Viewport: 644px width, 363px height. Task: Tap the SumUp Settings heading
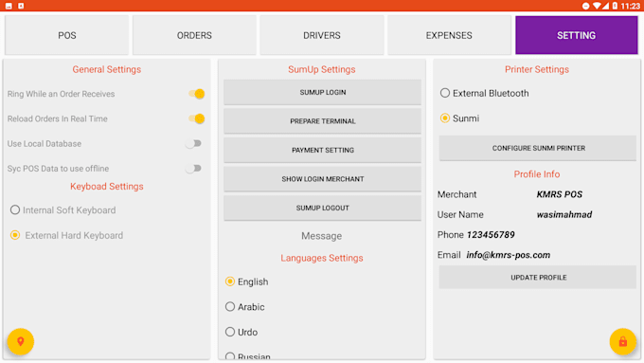click(322, 69)
